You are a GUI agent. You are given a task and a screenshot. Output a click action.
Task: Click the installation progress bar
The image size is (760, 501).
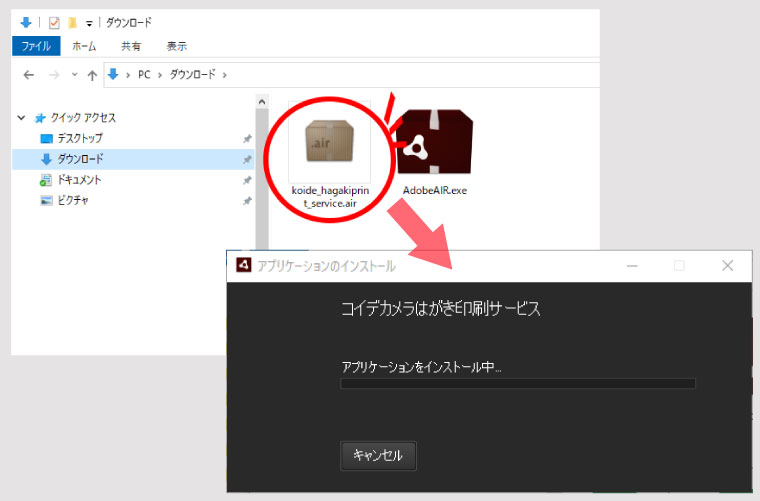[x=517, y=383]
